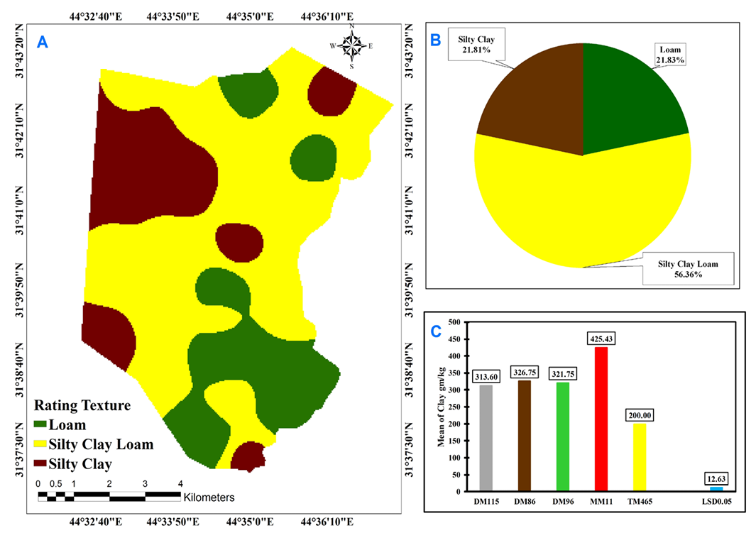
Task: Click the 'LSD0.05' x-axis label
Action: pos(716,501)
